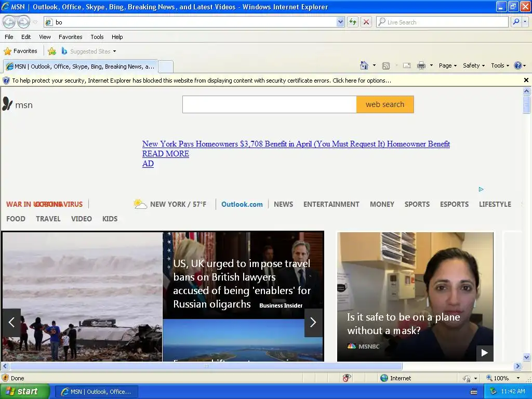The height and width of the screenshot is (399, 532).
Task: Go to the ESPORTS section
Action: coord(454,204)
